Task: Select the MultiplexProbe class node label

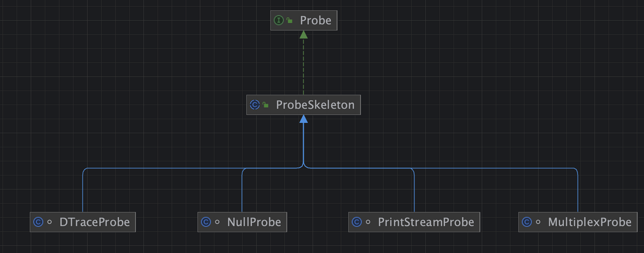Action: (590, 222)
